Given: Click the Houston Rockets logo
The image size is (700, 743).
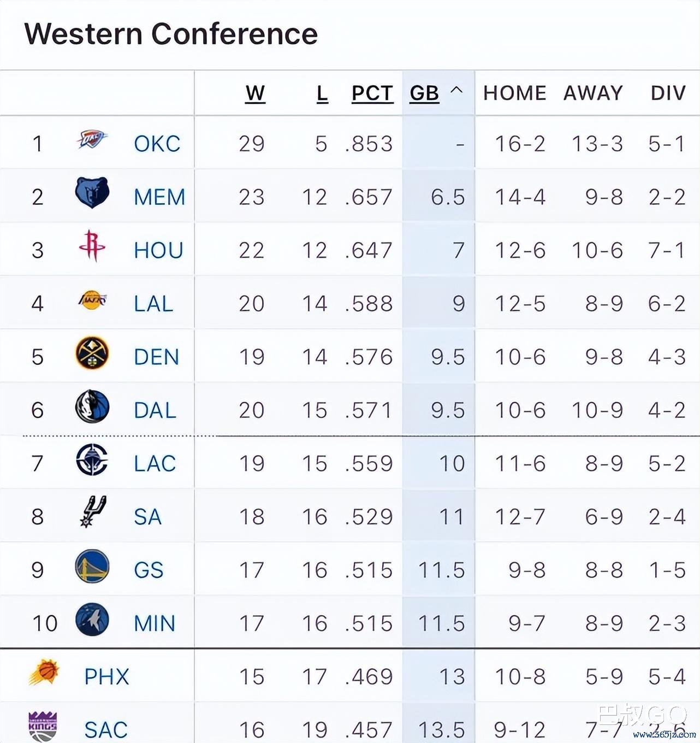Looking at the screenshot, I should [92, 246].
